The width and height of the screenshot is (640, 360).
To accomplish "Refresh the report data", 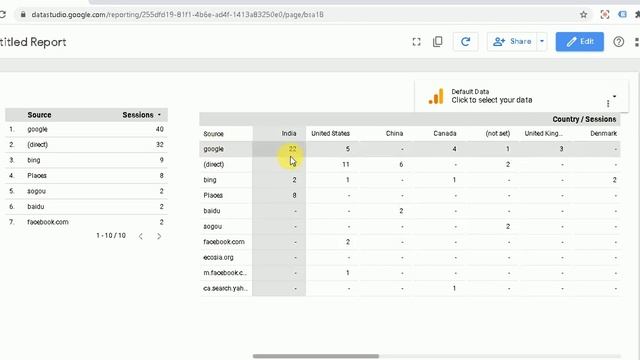I will [x=465, y=41].
